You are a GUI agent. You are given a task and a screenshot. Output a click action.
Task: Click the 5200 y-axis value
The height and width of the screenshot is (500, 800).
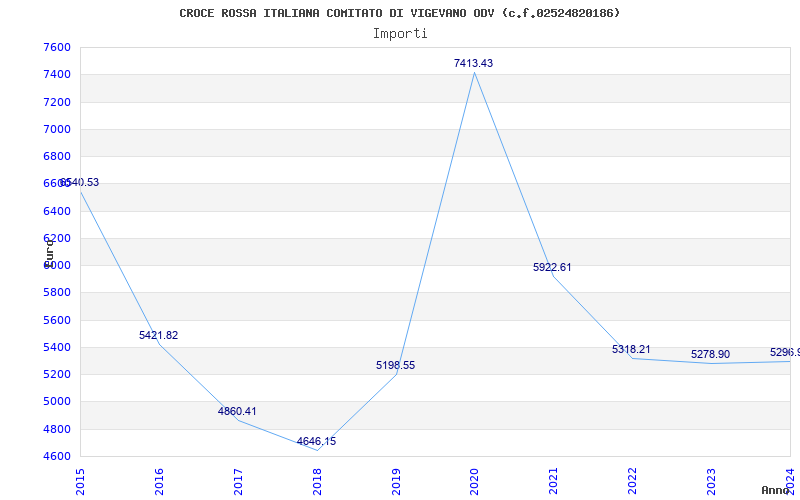coord(57,374)
